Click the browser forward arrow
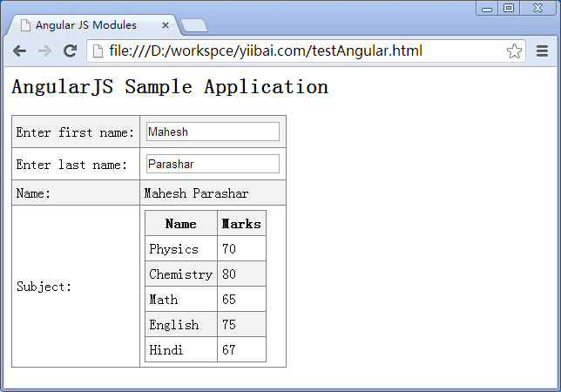561x392 pixels. 44,51
